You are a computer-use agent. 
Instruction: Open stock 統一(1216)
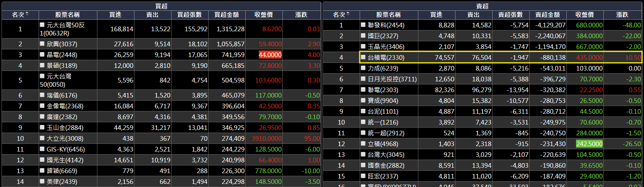click(x=383, y=122)
